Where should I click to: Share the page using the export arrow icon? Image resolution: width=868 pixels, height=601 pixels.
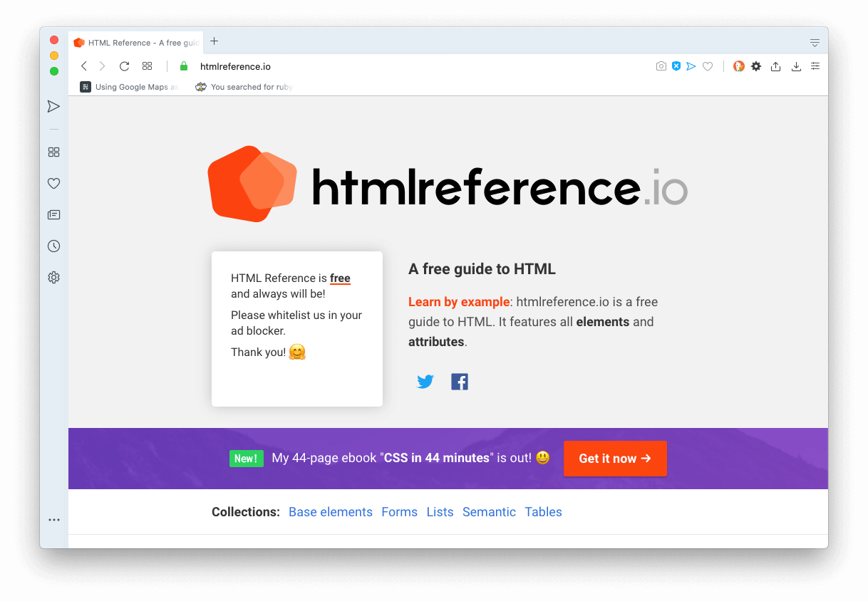point(775,66)
